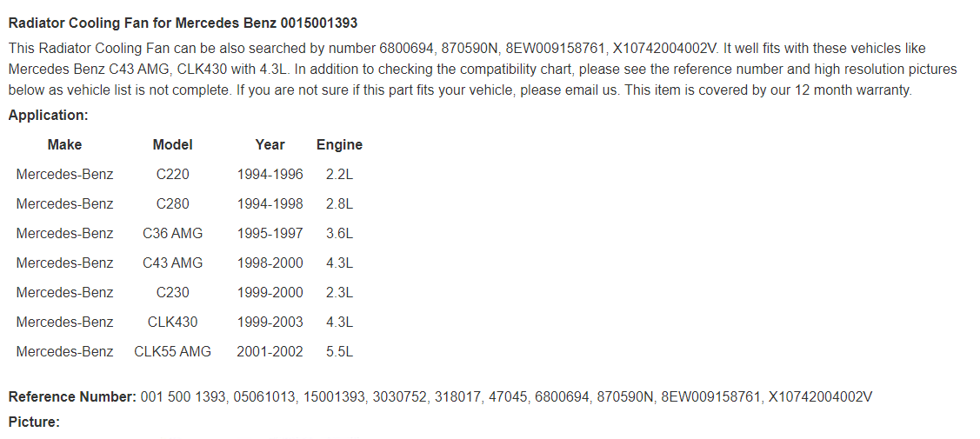Select the C220 model cell
This screenshot has width=980, height=439.
[x=172, y=174]
